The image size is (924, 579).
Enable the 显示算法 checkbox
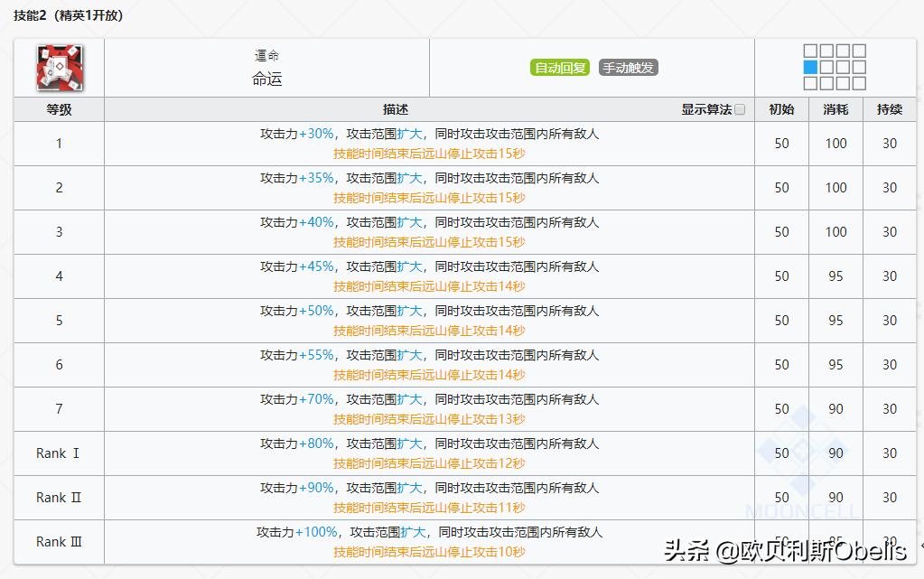point(739,107)
